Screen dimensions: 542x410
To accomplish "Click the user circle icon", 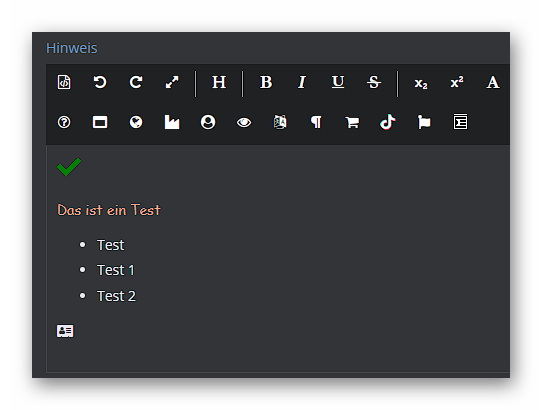I will point(208,122).
